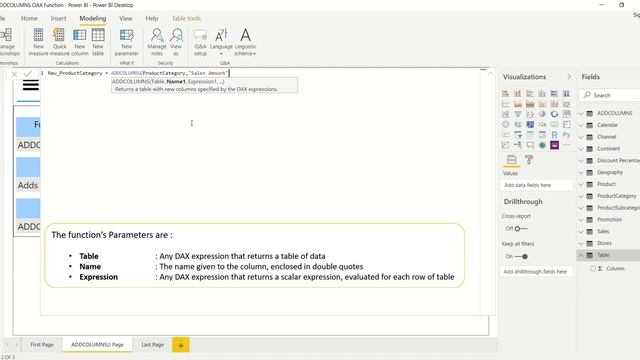Toggle the Keep all filters switch
Viewport: 640px width, 360px height.
click(521, 256)
